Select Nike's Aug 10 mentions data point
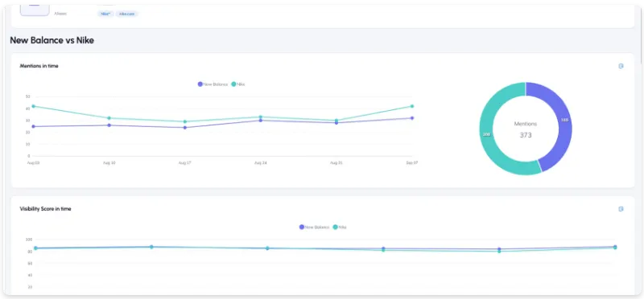Image resolution: width=644 pixels, height=299 pixels. tap(109, 118)
